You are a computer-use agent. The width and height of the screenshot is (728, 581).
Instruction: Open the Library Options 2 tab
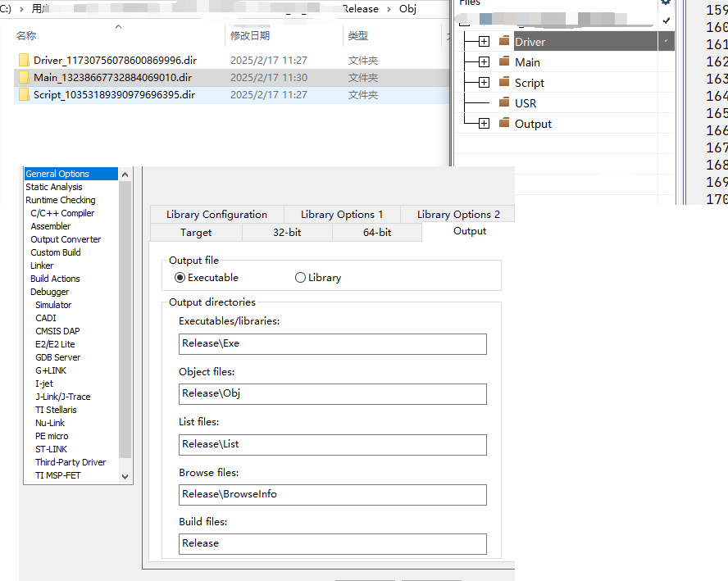458,215
